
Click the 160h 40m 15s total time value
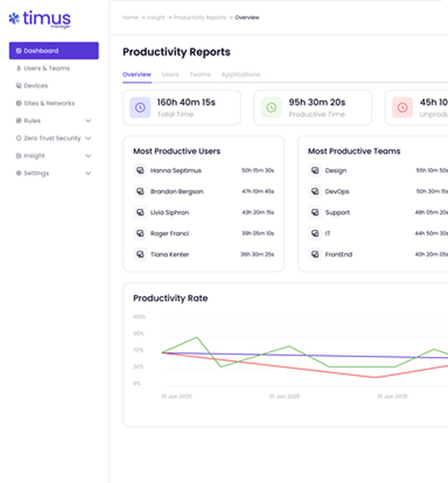[x=186, y=102]
